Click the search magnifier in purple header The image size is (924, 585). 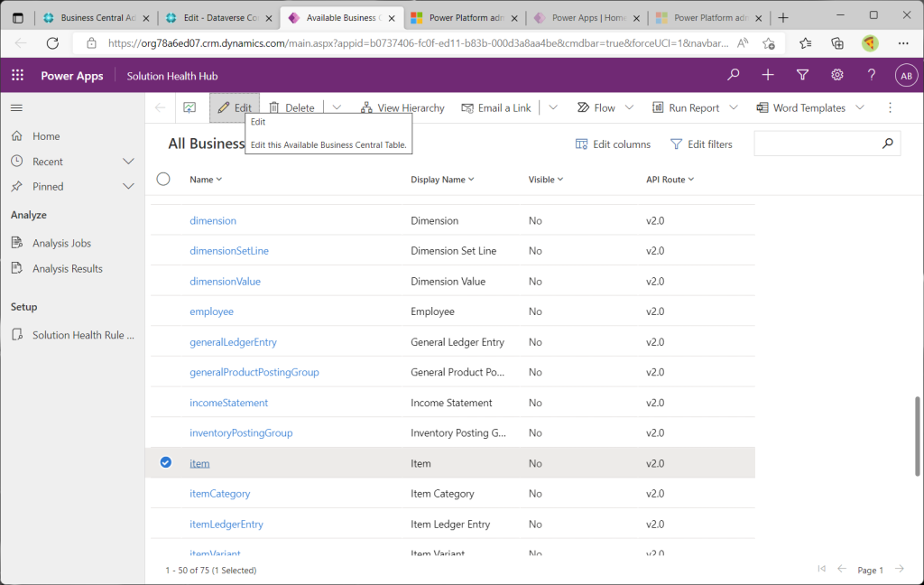pos(733,75)
